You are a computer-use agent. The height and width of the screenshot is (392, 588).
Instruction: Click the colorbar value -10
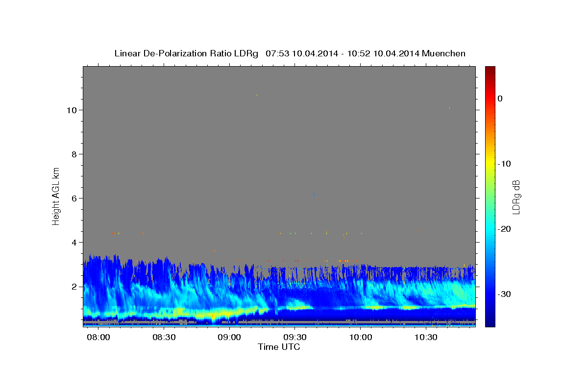click(x=504, y=164)
